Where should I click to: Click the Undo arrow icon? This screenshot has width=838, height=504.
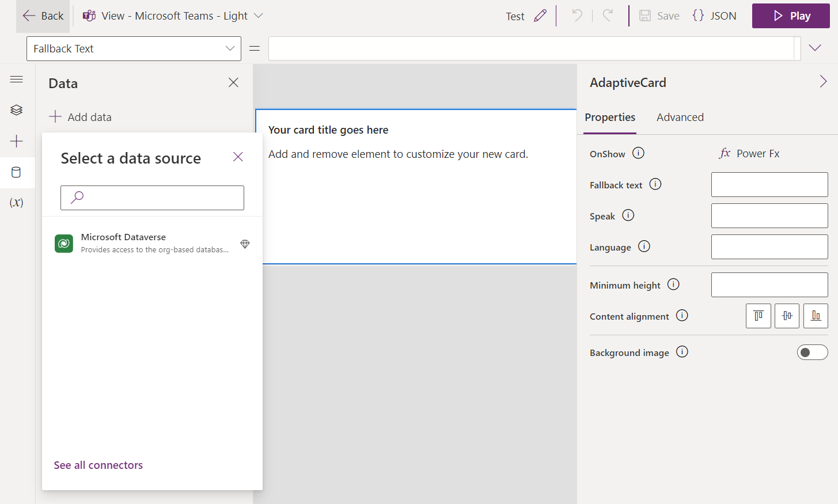(x=577, y=16)
